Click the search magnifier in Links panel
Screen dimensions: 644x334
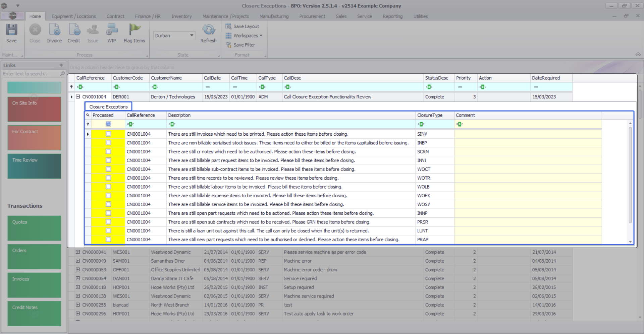click(x=62, y=74)
